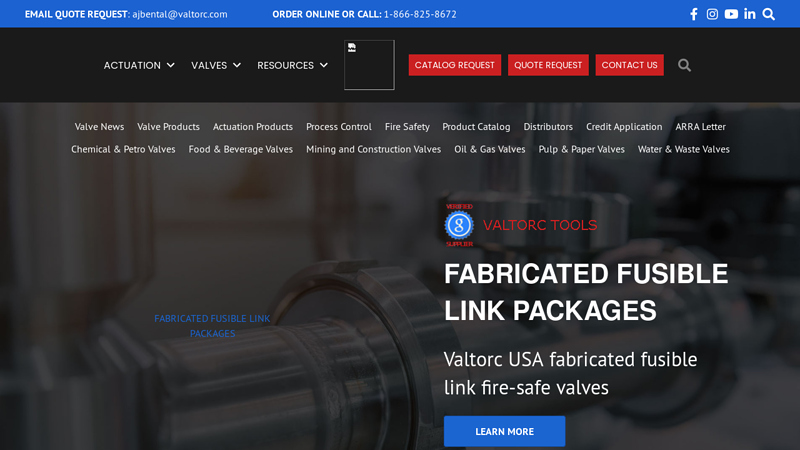Visit Water & Waste Valves

point(683,149)
